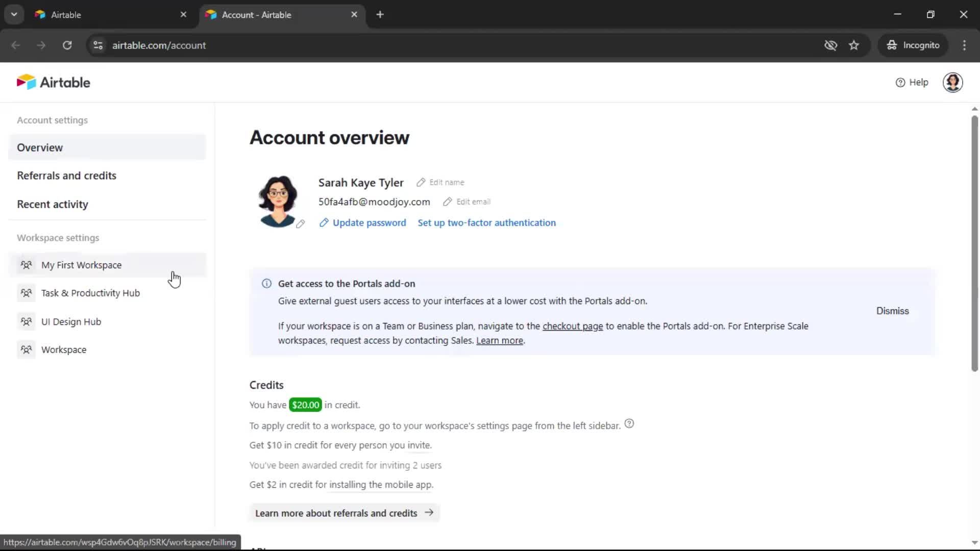Open the workspace named Workspace

click(64, 349)
